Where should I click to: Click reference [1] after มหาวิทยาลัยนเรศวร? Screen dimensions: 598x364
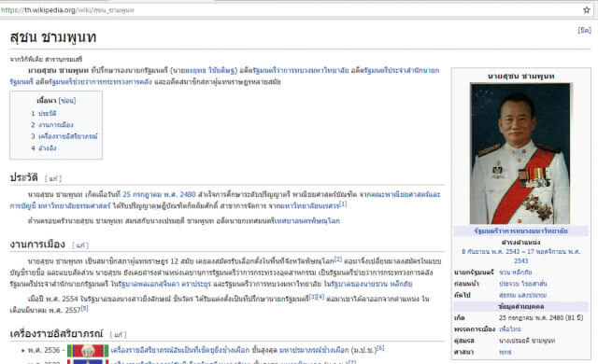point(343,204)
